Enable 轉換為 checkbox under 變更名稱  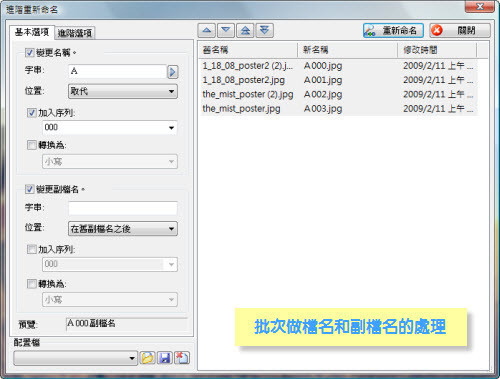(x=31, y=145)
